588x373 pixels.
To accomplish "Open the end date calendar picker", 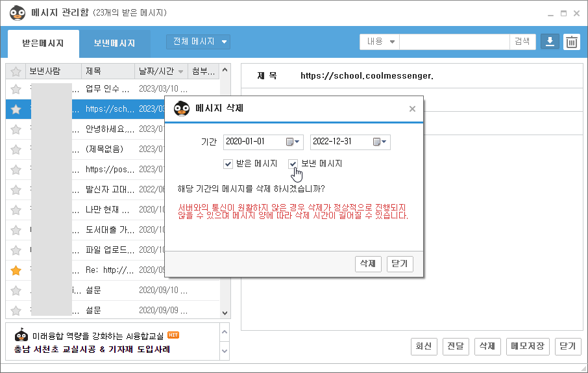I will tap(380, 142).
